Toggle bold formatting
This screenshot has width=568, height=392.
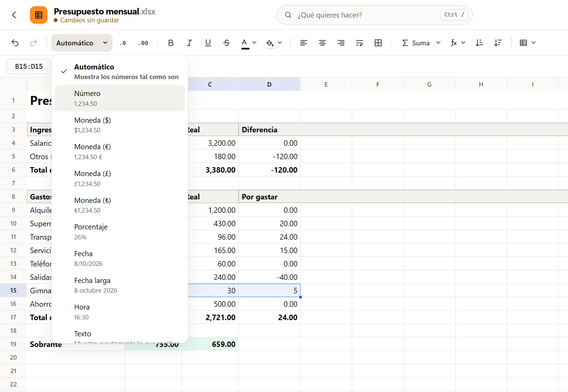tap(171, 43)
